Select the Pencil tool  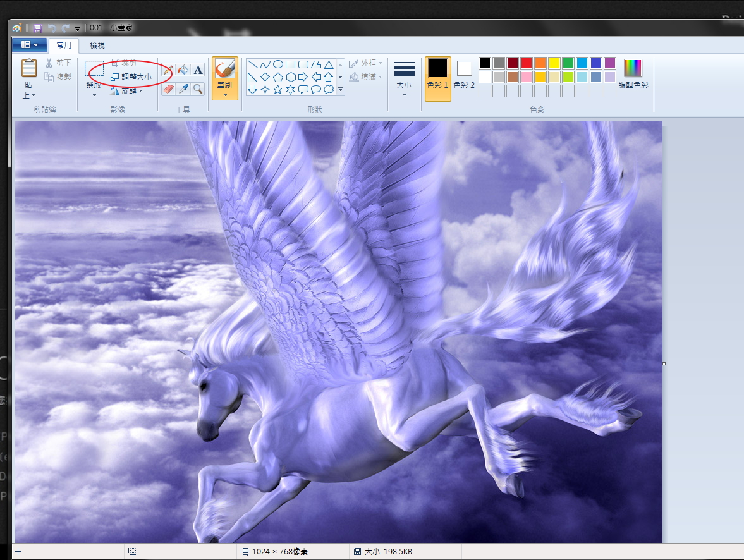(x=168, y=70)
